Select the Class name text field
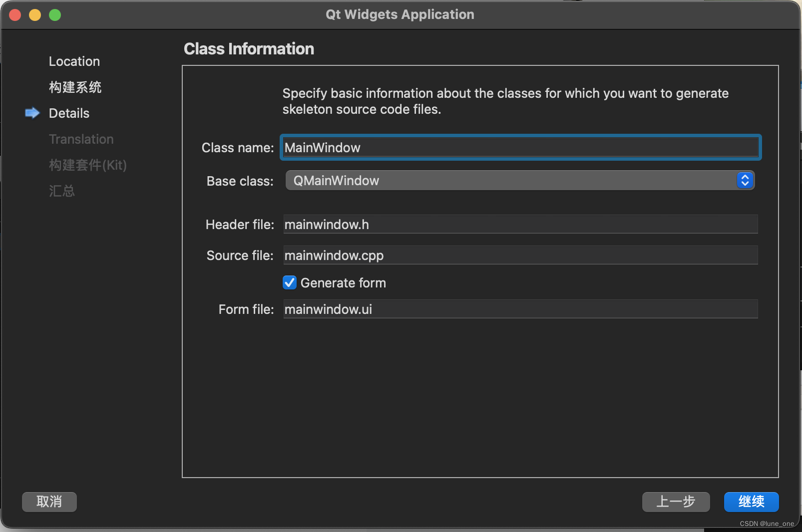The width and height of the screenshot is (802, 532). click(519, 147)
